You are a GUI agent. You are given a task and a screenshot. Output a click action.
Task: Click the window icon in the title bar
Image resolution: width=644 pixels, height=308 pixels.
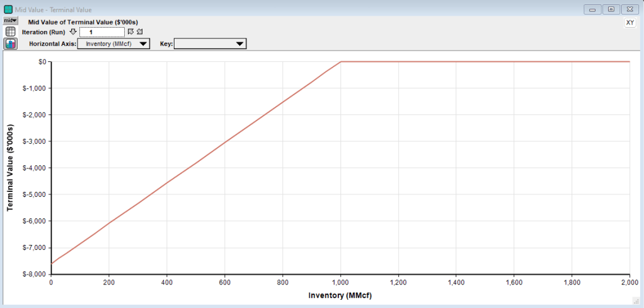tap(8, 9)
